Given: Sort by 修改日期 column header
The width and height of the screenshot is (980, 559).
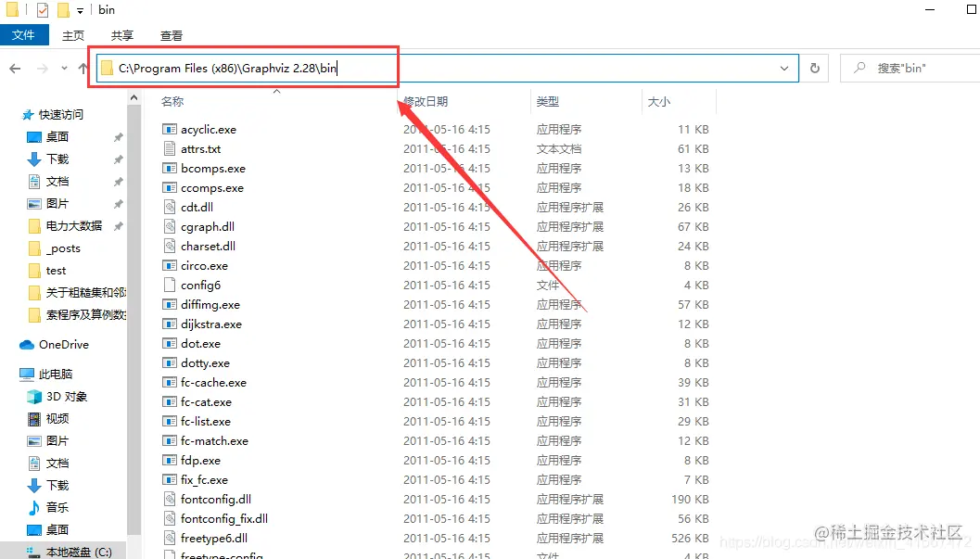Looking at the screenshot, I should click(426, 101).
